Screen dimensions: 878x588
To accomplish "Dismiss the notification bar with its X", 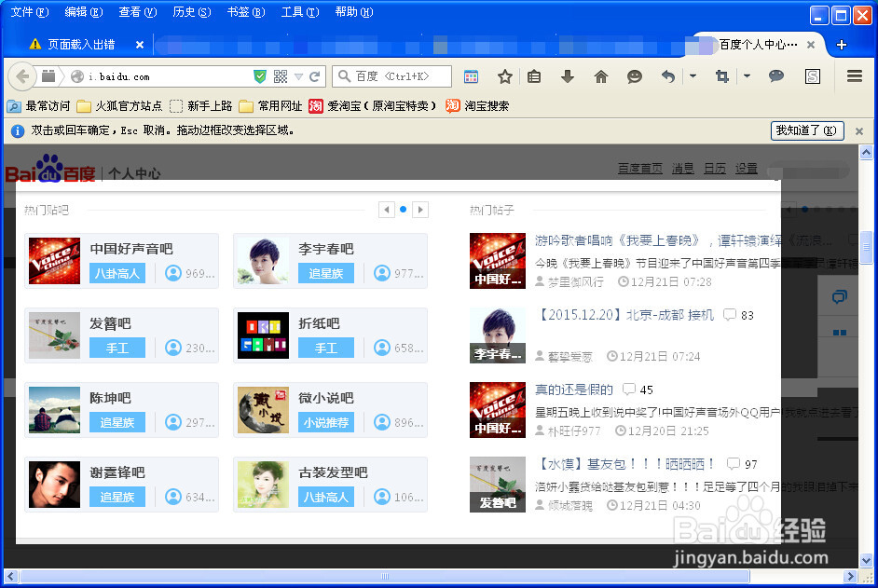I will (x=859, y=131).
